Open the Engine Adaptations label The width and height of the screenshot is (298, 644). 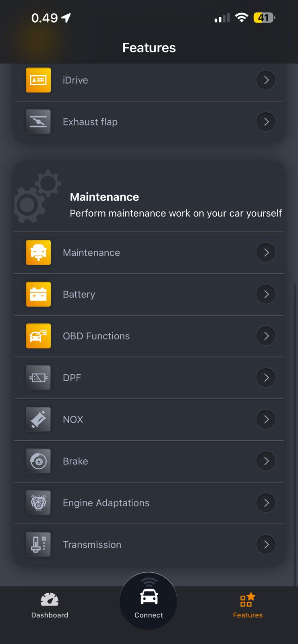point(106,503)
